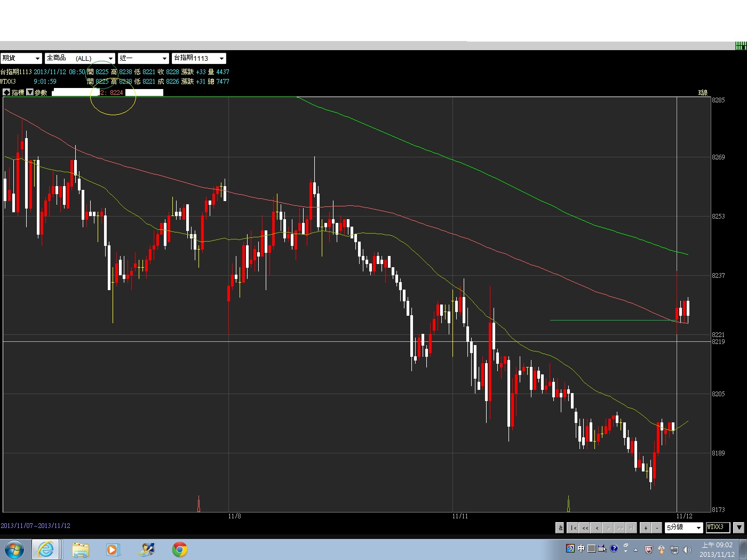747x560 pixels.
Task: Show hidden tray icons arrow
Action: (x=635, y=550)
